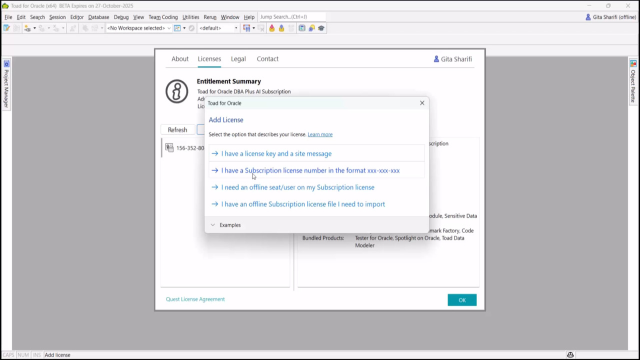Open a new Editor from the toolbar
The width and height of the screenshot is (640, 360).
click(x=7, y=28)
